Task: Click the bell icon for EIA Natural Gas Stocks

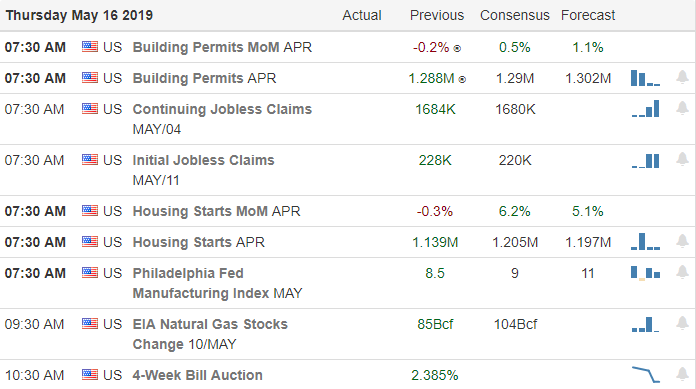Action: (682, 323)
